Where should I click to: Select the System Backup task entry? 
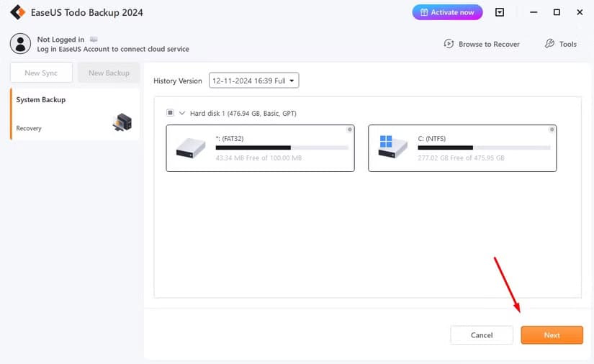75,114
